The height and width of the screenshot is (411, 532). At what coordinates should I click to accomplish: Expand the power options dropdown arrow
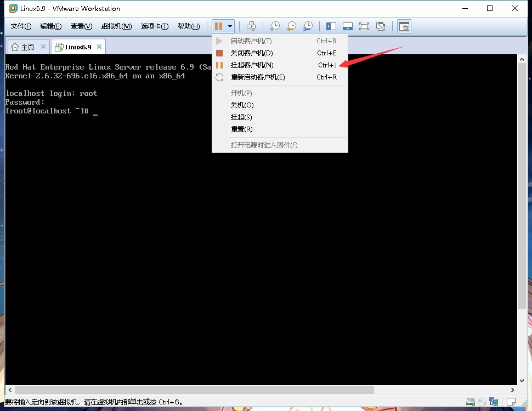pyautogui.click(x=230, y=26)
